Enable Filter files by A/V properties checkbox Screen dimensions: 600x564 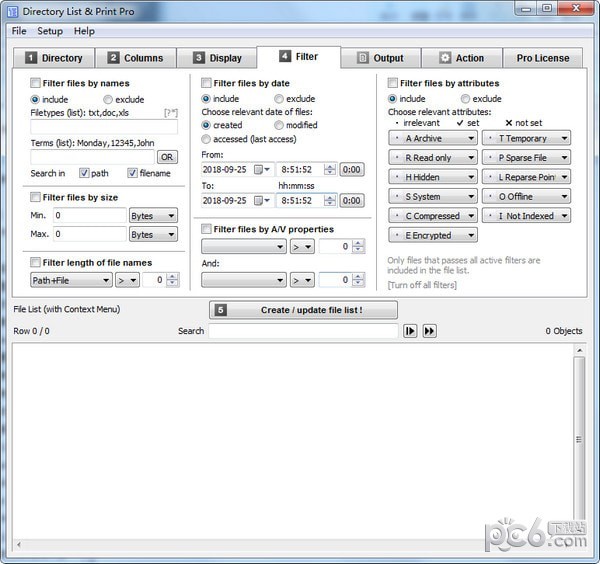click(x=206, y=229)
